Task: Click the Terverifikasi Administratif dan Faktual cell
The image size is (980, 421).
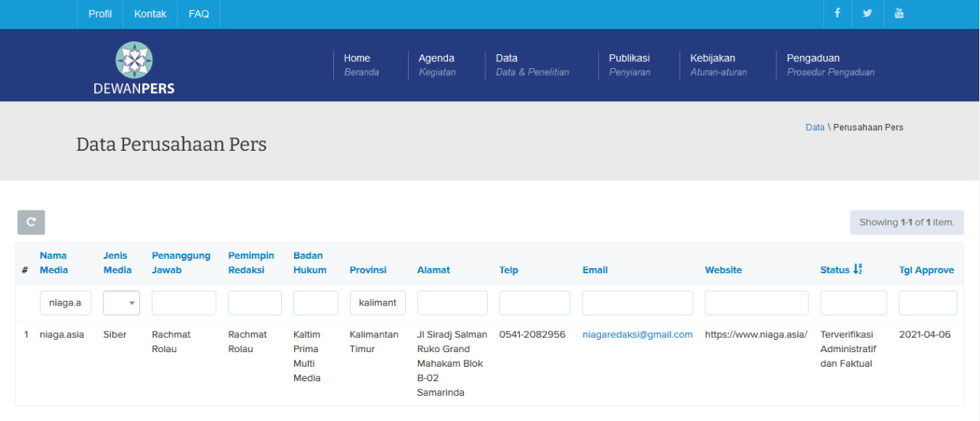Action: pos(848,349)
